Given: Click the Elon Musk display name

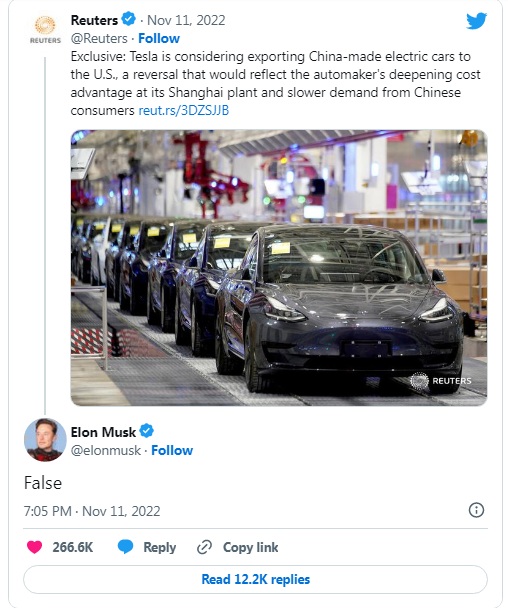Looking at the screenshot, I should [x=103, y=432].
